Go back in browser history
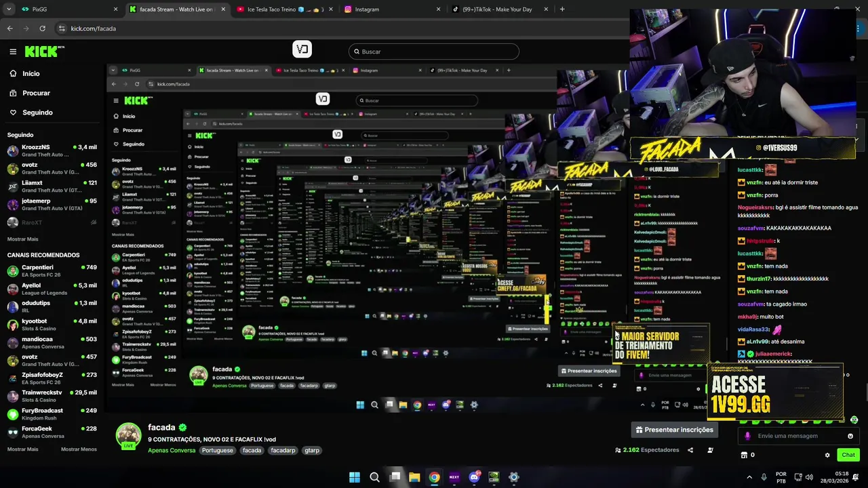Viewport: 868px width, 488px height. (9, 28)
